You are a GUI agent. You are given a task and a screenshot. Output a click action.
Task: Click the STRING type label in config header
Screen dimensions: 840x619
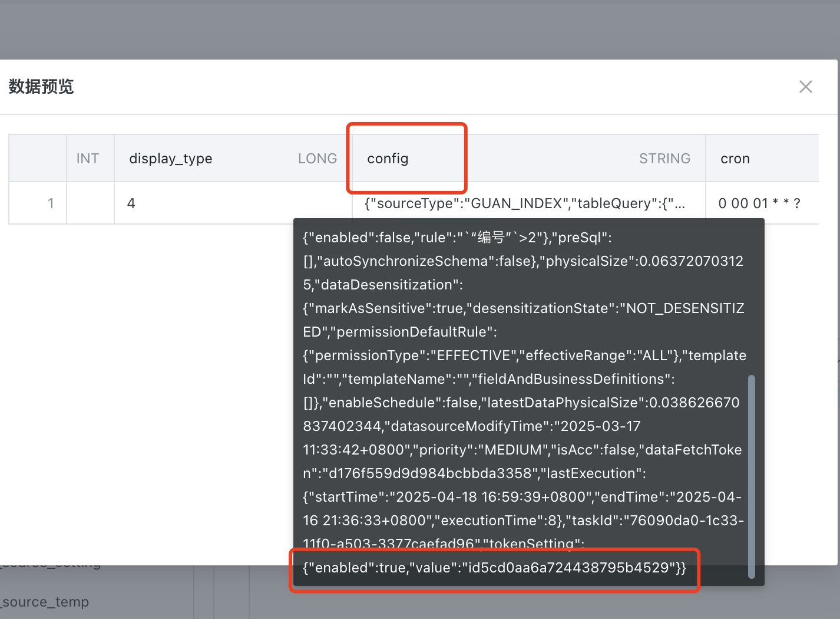click(664, 159)
